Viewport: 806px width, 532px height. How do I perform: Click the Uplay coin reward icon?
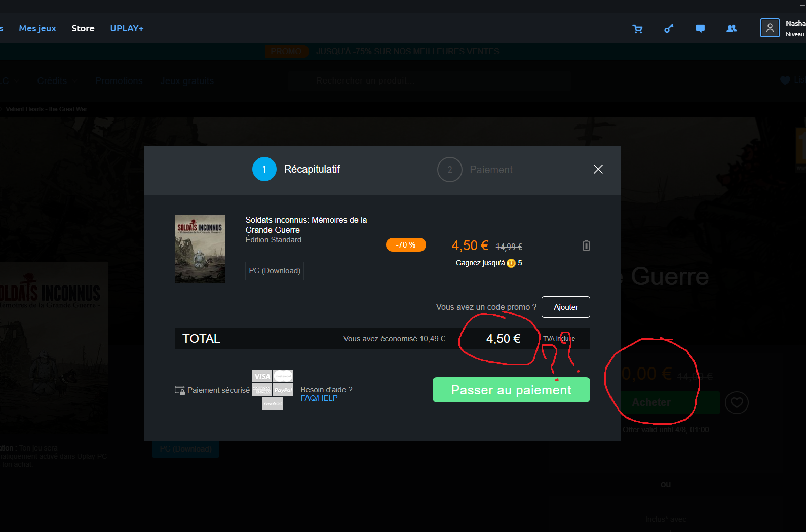pos(511,263)
